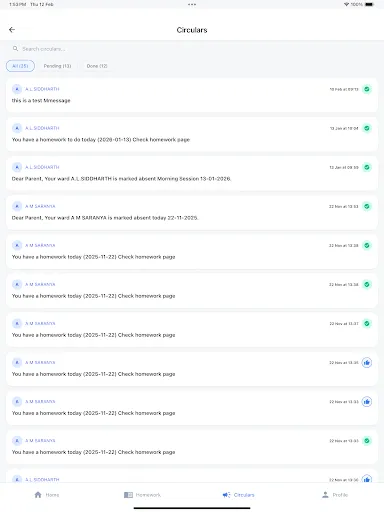
Task: Tap the green check on the Morning Session absent circular
Action: [367, 167]
